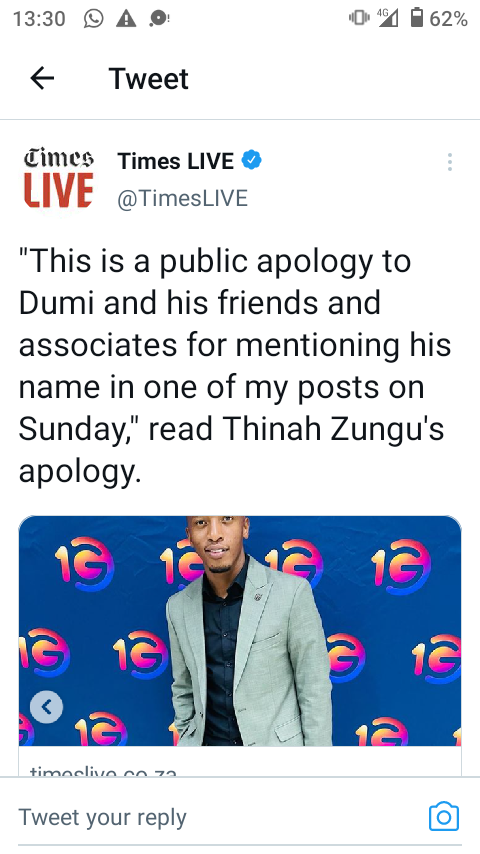Tap WhatsApp notification icon in status bar
Screen dimensions: 480x854
click(x=94, y=19)
